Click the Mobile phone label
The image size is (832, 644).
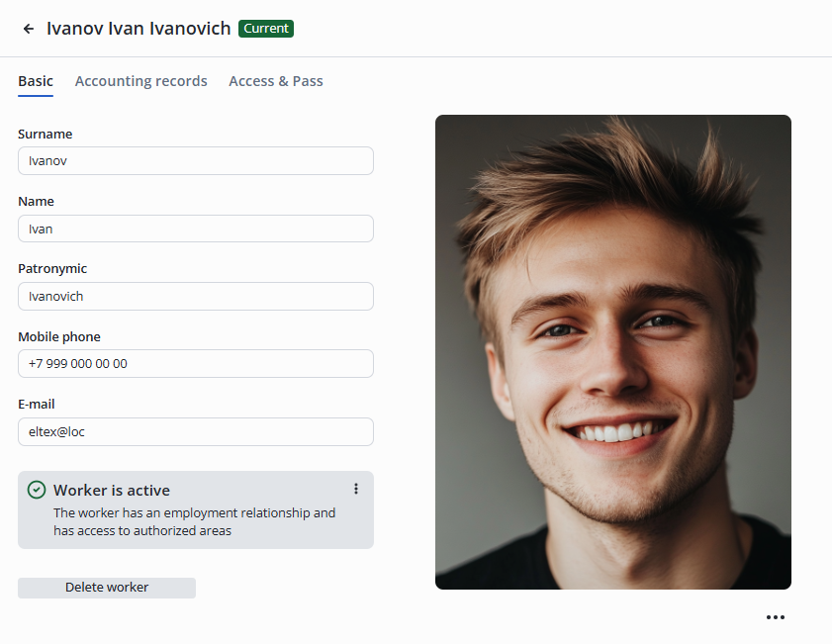click(59, 336)
